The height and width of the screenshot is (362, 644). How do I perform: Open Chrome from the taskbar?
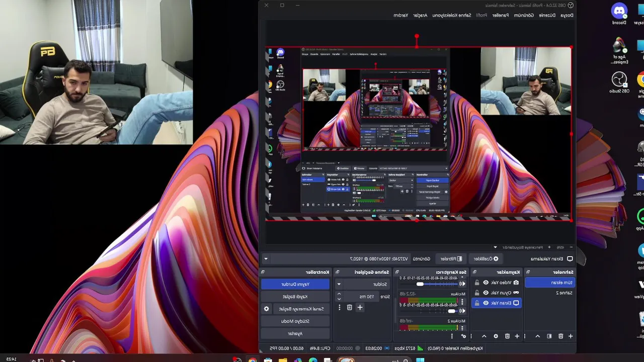click(x=252, y=360)
